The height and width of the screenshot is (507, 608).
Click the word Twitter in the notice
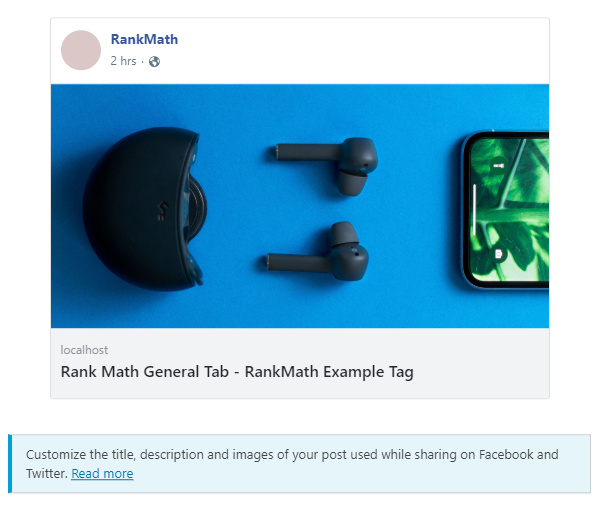pyautogui.click(x=47, y=473)
